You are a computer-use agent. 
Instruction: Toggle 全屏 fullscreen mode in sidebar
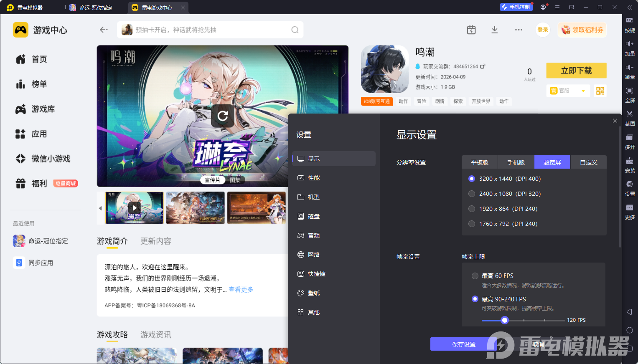630,91
